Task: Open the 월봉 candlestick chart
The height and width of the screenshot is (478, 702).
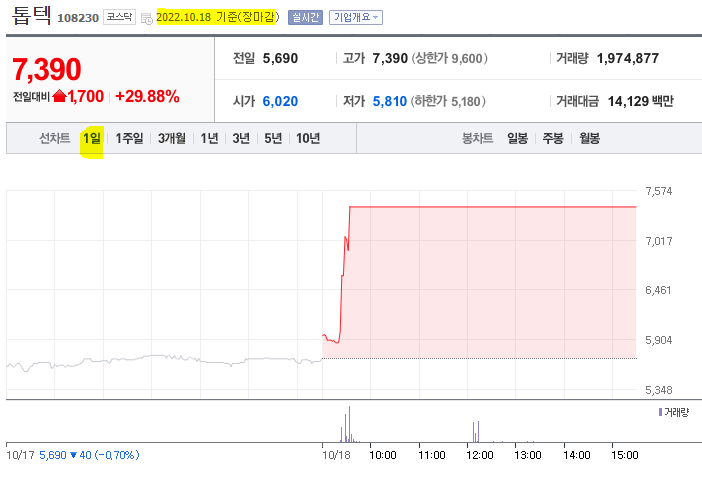Action: pyautogui.click(x=589, y=138)
